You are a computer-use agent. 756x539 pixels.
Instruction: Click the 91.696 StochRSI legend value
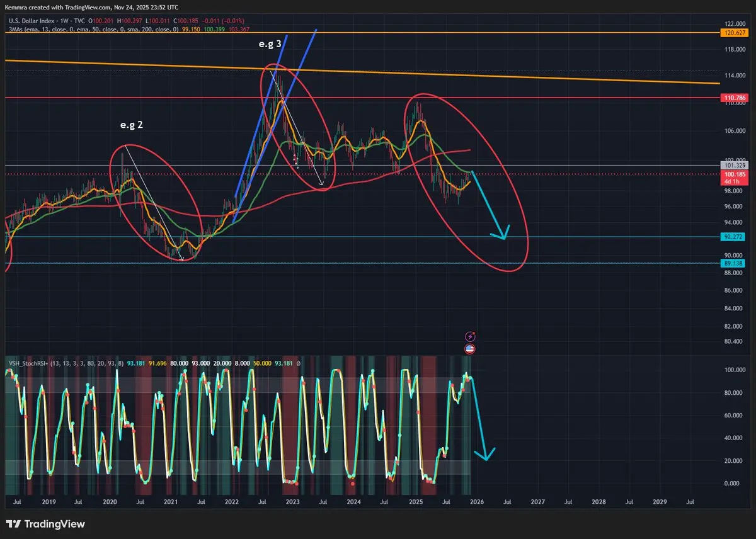pyautogui.click(x=157, y=363)
